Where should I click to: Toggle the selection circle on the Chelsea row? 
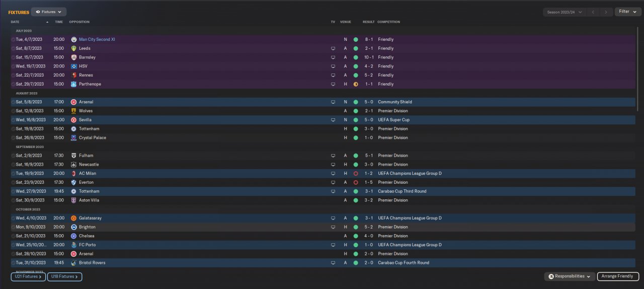[13, 236]
